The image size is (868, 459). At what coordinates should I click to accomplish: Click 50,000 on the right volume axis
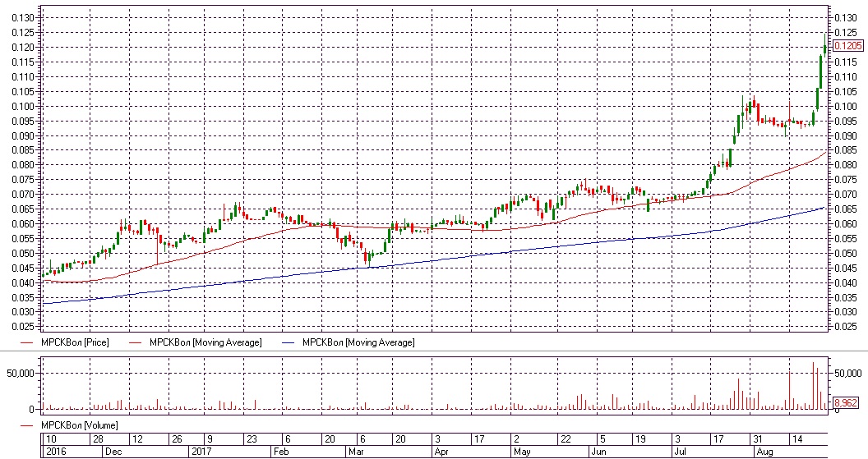click(848, 374)
